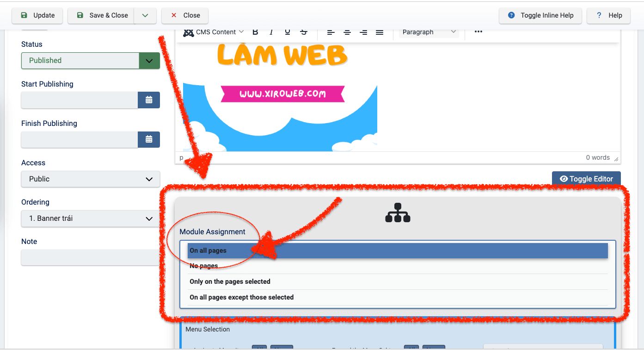This screenshot has height=350, width=644.
Task: Apply underline formatting in editor
Action: [x=288, y=32]
